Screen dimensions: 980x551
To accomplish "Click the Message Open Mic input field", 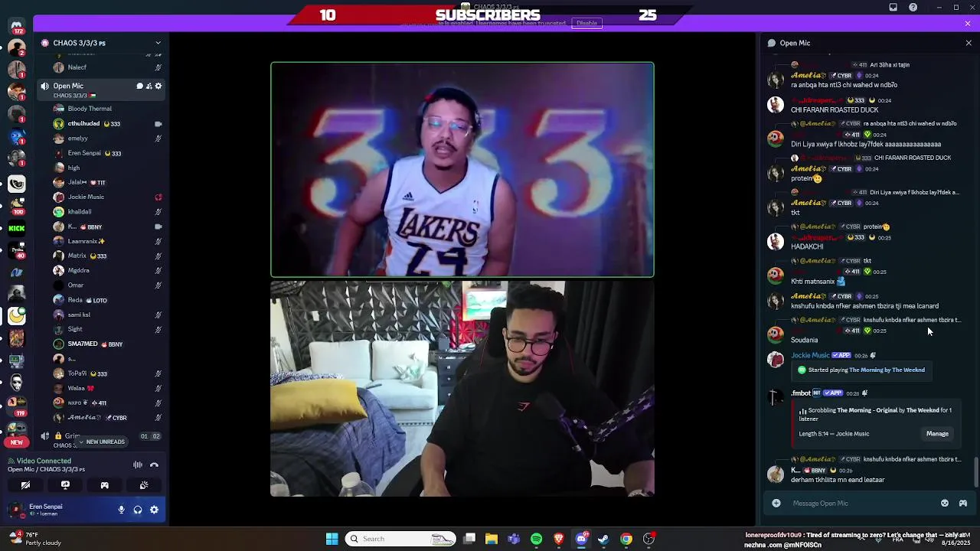I will [861, 503].
